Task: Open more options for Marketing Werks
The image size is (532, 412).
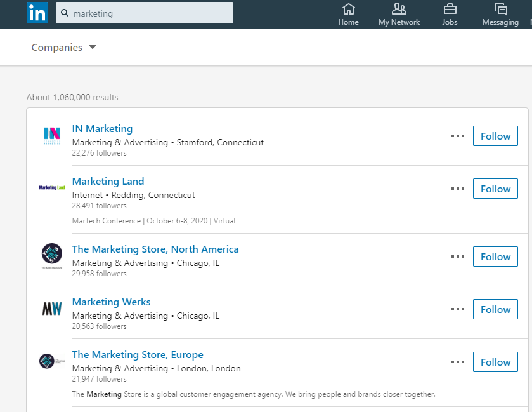Action: click(458, 309)
